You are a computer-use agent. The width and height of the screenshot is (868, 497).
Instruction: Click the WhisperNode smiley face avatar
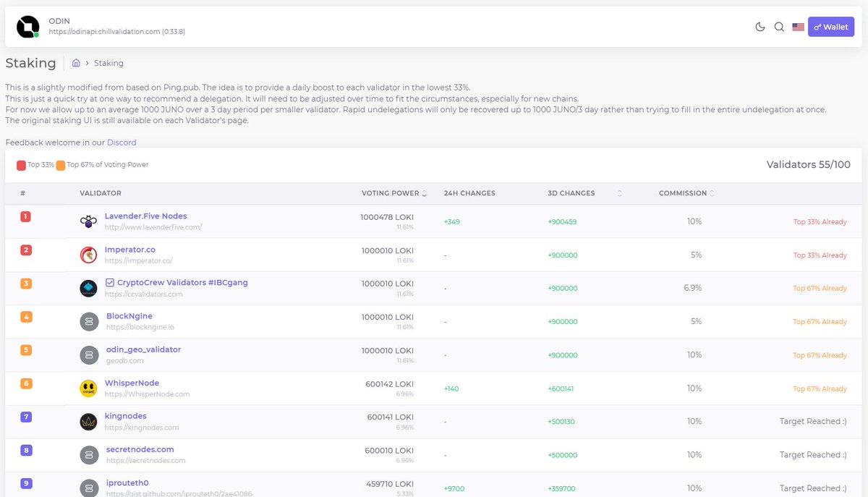pyautogui.click(x=88, y=388)
